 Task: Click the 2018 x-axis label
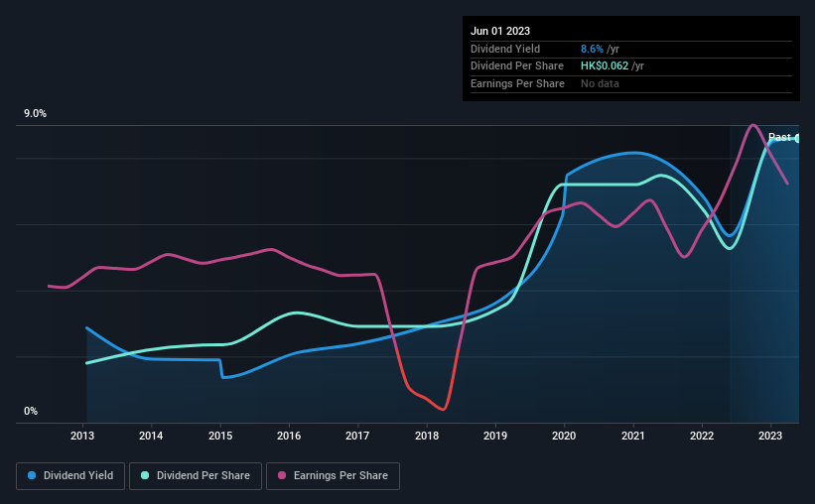[427, 436]
